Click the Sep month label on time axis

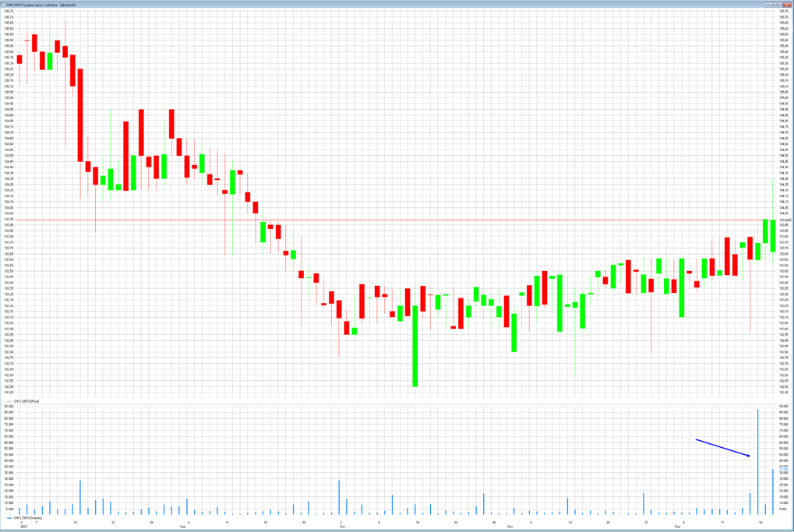pos(183,527)
